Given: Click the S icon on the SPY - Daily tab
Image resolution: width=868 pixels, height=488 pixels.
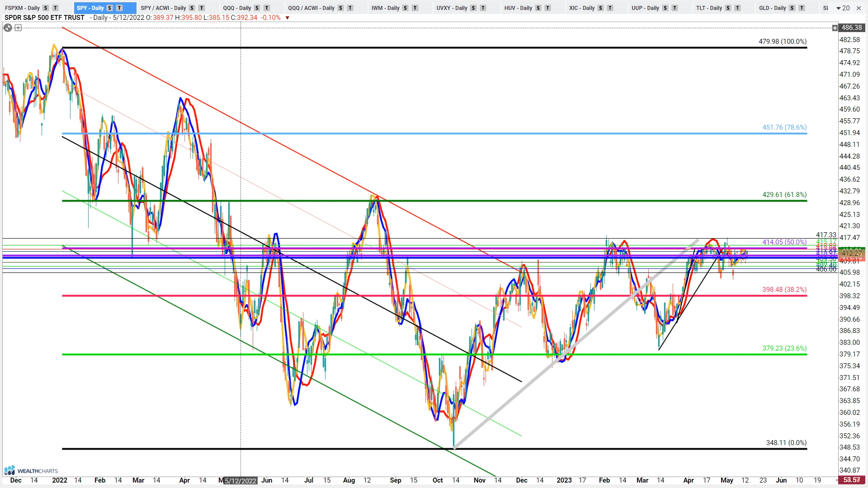Looking at the screenshot, I should pos(109,8).
